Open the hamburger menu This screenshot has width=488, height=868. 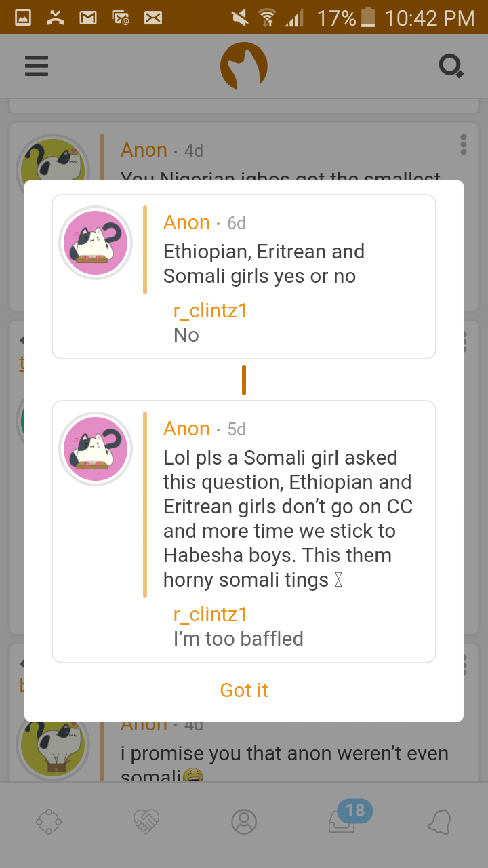click(37, 66)
